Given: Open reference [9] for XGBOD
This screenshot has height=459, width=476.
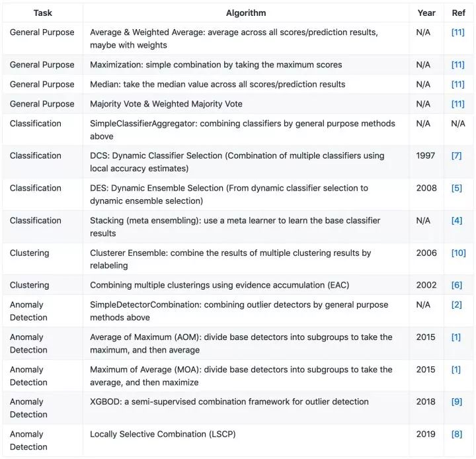Looking at the screenshot, I should [456, 401].
